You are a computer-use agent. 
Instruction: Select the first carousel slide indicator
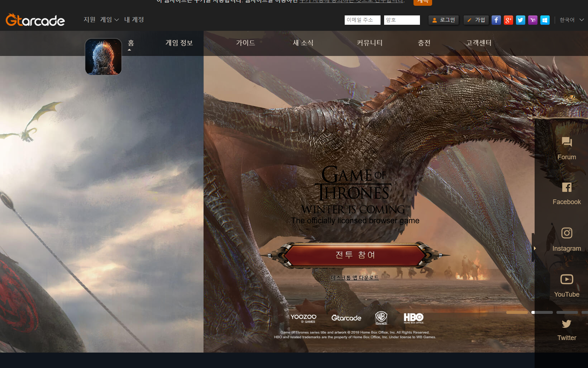[x=517, y=312]
